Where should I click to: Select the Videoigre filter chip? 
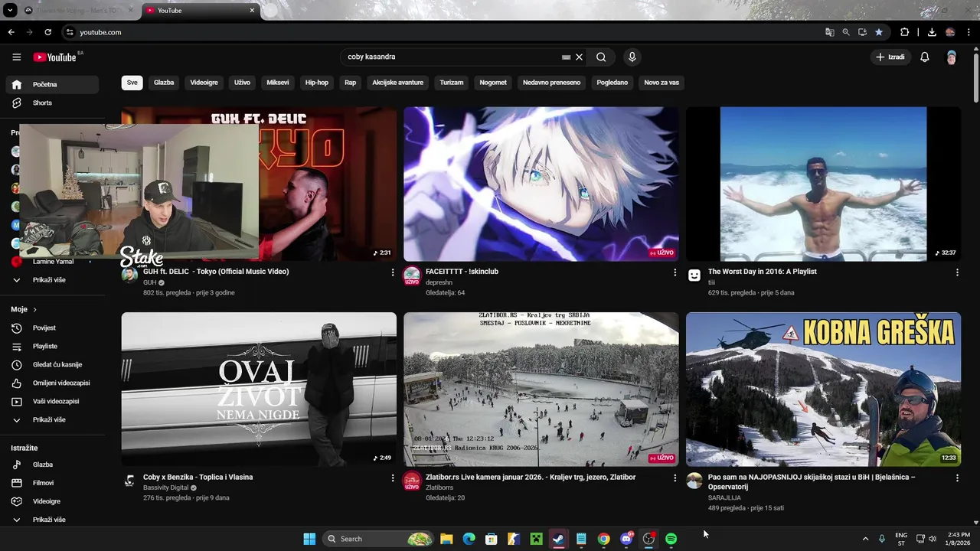[204, 83]
